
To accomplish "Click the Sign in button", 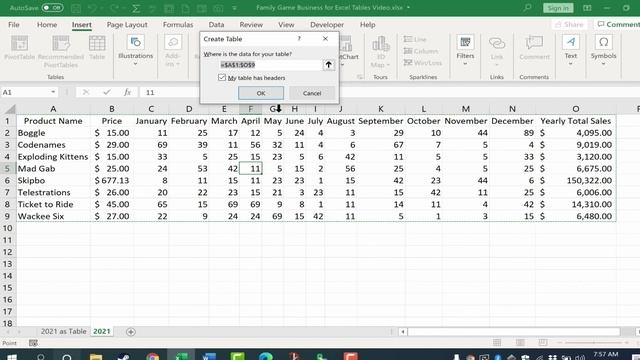I will (x=558, y=8).
